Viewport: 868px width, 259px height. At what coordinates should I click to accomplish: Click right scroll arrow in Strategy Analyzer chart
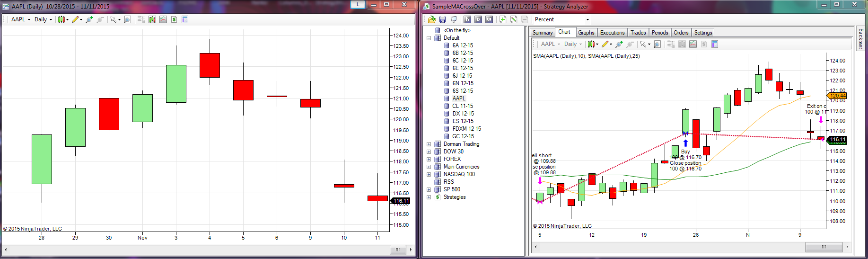(x=847, y=247)
